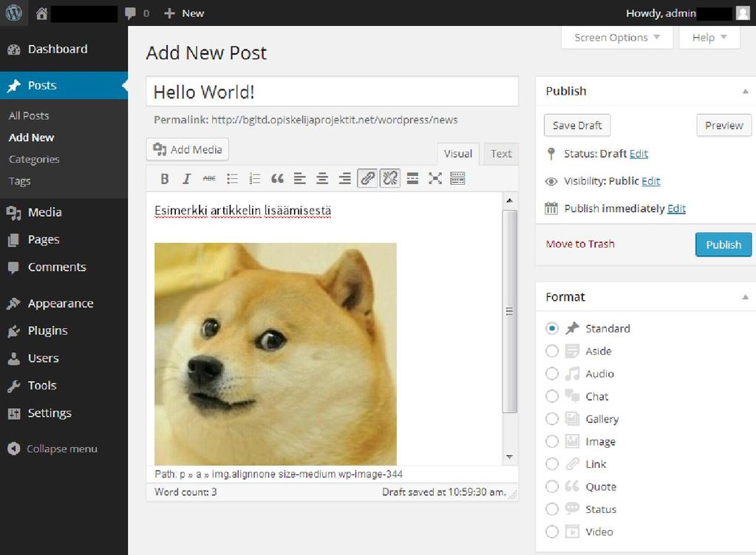
Task: Click Add New under Posts
Action: (x=31, y=137)
